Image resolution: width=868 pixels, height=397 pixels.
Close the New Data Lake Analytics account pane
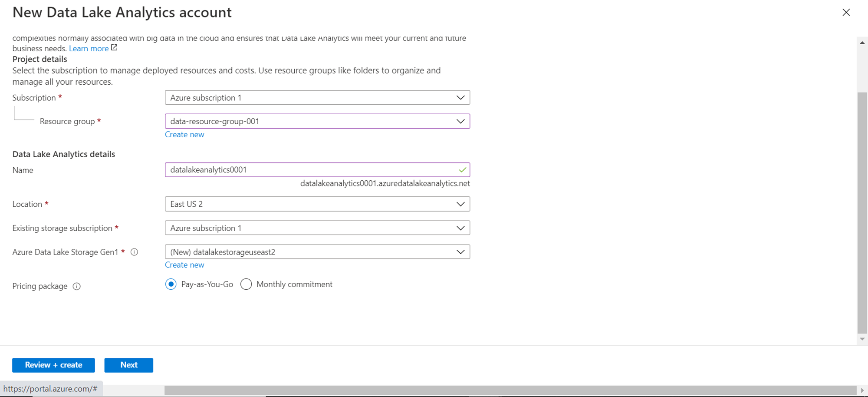[846, 13]
